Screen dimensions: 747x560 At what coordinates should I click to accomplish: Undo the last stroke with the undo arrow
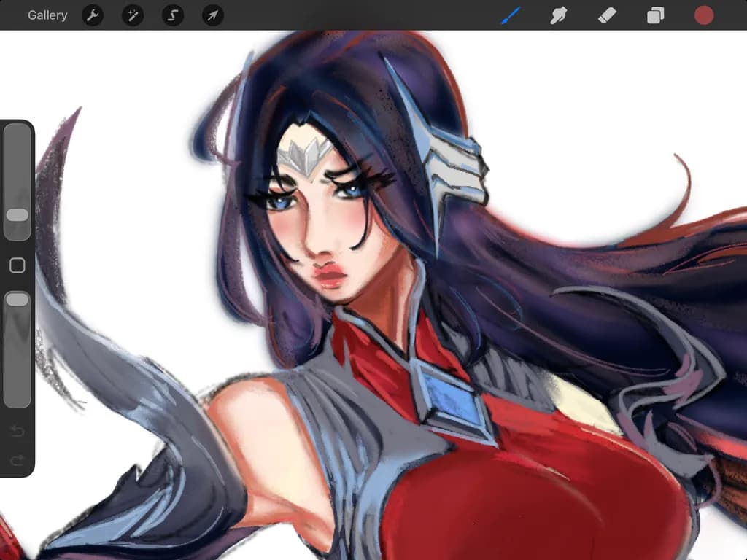18,431
